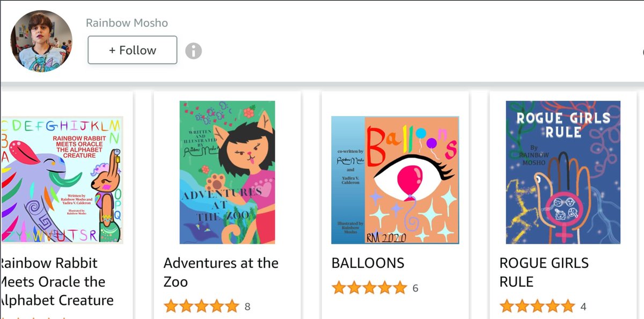Follow author Rainbow Mosho
Viewport: 644px width, 319px height.
point(133,50)
